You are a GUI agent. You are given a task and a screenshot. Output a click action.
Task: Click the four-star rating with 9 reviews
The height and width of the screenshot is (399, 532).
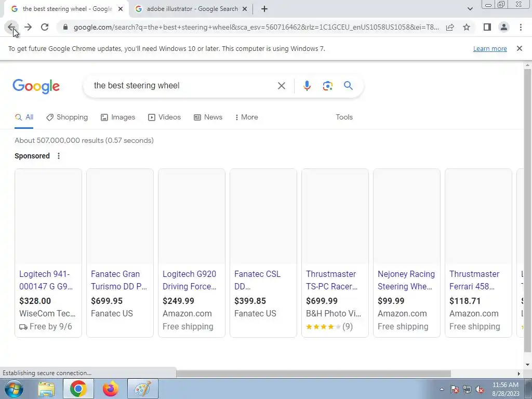click(329, 327)
